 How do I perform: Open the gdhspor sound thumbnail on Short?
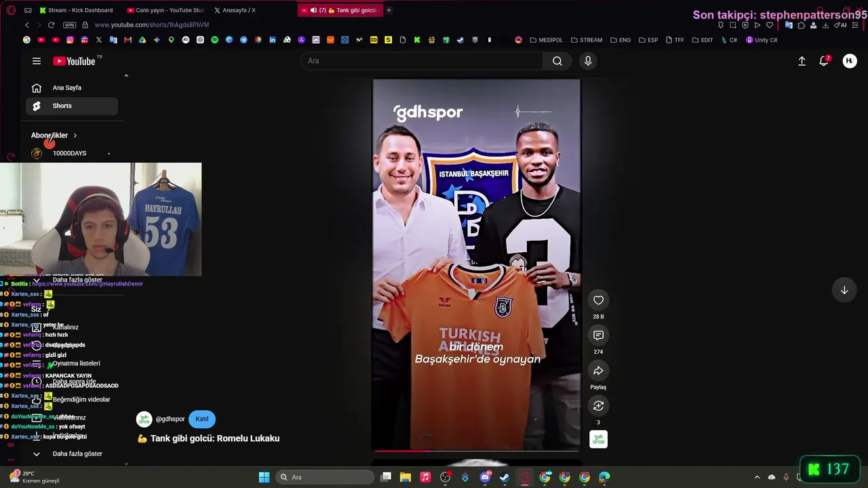click(598, 439)
